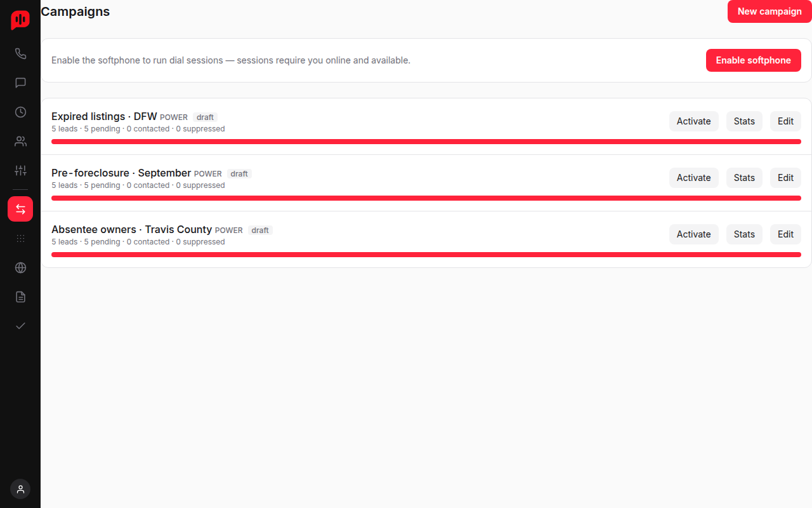
Task: Open the user profile avatar icon
Action: (x=20, y=489)
